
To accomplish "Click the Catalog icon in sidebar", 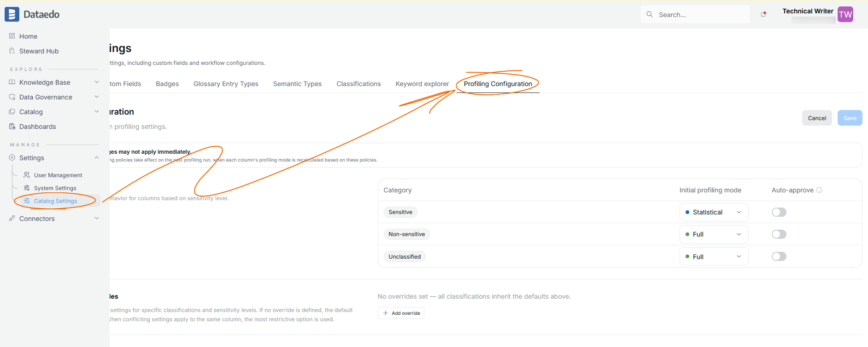I will tap(12, 111).
